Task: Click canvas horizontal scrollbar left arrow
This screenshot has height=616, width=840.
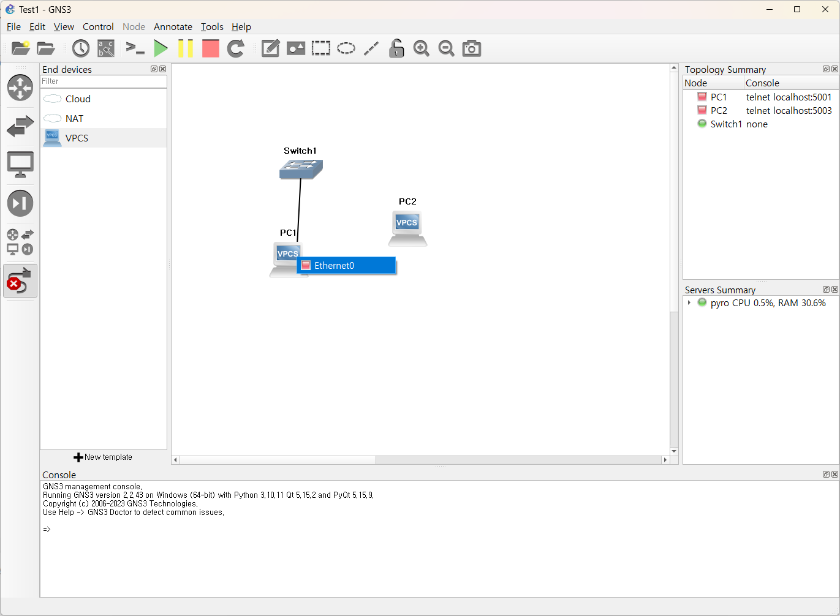Action: (x=176, y=460)
